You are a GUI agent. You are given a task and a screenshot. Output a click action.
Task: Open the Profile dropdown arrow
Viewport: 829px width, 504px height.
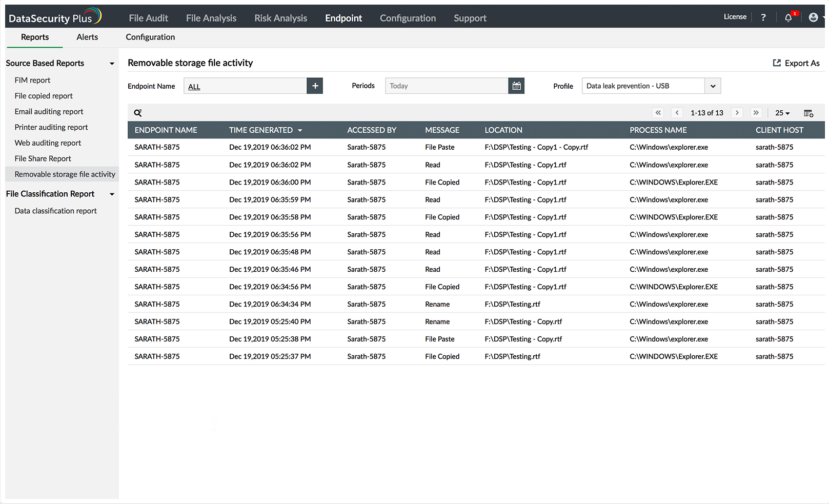pyautogui.click(x=713, y=86)
